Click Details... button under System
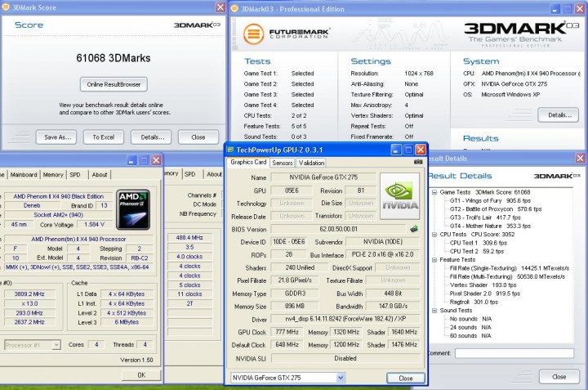Image resolution: width=588 pixels, height=390 pixels. click(559, 114)
